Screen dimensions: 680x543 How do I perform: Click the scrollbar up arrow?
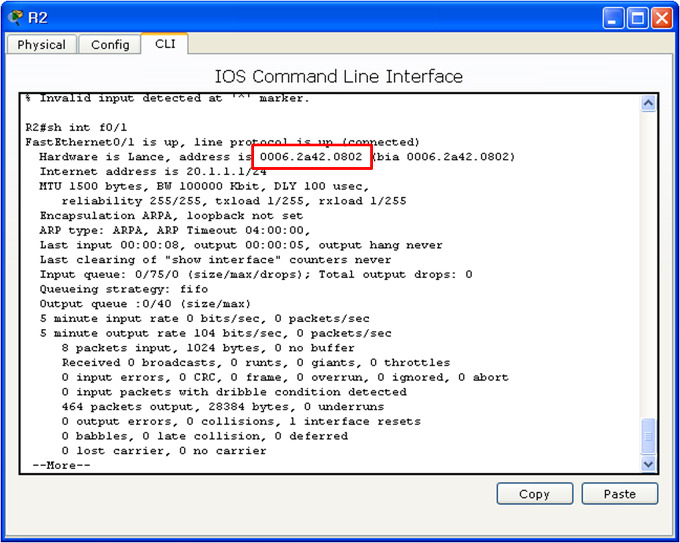click(648, 103)
